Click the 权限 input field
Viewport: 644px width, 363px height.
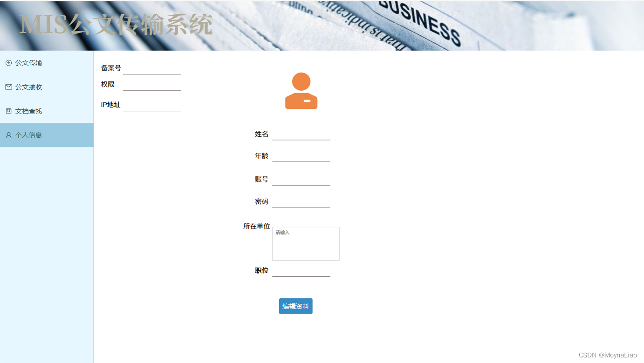(152, 86)
